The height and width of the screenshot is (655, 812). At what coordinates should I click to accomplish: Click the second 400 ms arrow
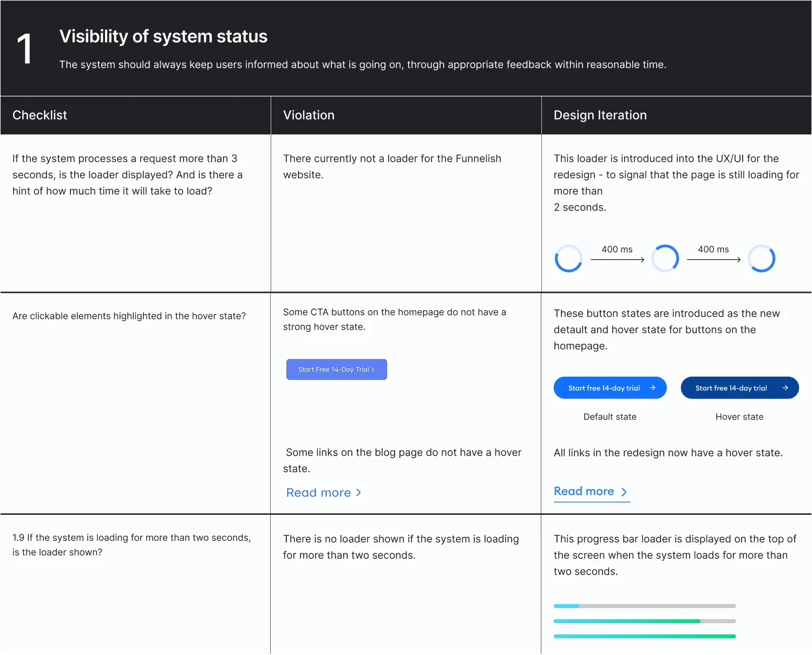pos(713,260)
